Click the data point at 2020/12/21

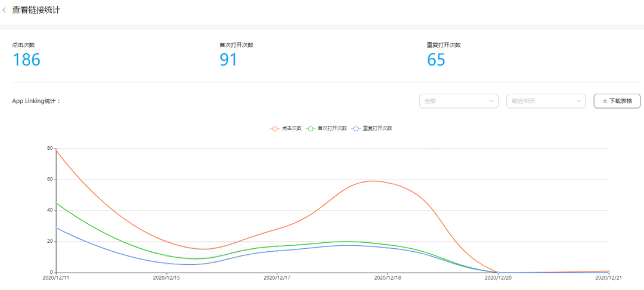608,272
